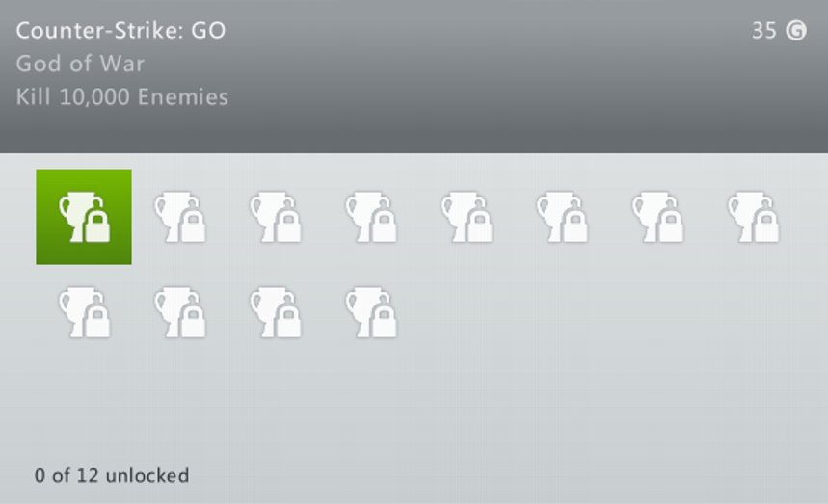Select the second locked achievement in the top row
Screen dimensions: 828x504
click(x=179, y=217)
